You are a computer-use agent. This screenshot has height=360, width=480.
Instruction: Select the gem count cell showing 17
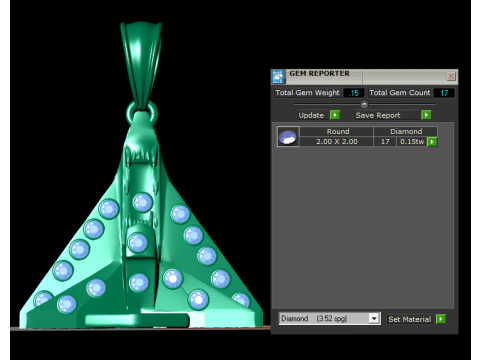[385, 142]
